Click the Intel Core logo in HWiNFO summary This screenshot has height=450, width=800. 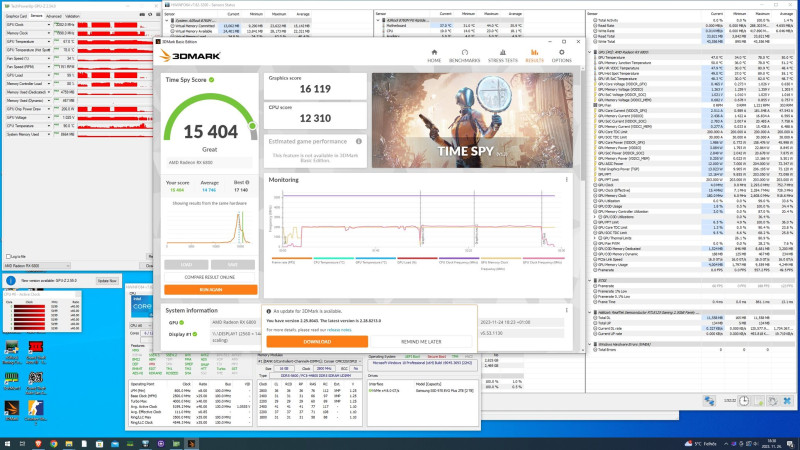[x=141, y=307]
